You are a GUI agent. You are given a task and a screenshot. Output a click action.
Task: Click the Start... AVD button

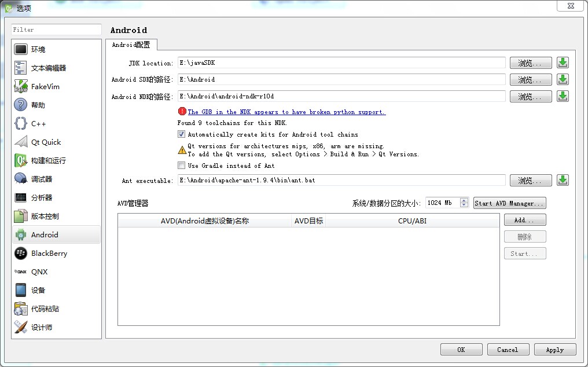coord(525,254)
